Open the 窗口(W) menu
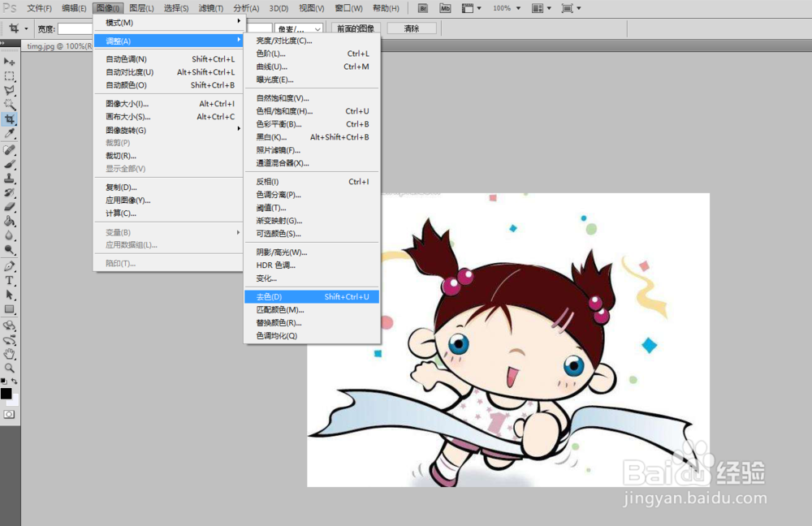Image resolution: width=812 pixels, height=526 pixels. [x=349, y=8]
